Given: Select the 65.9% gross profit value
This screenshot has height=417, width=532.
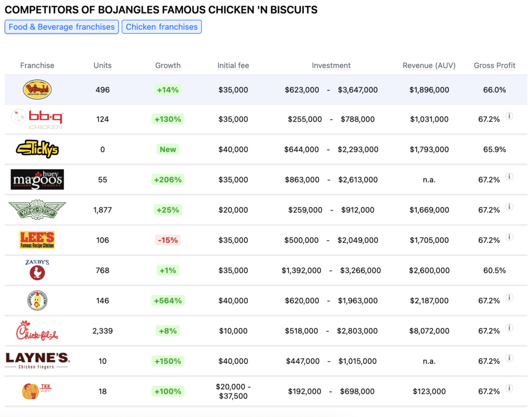Looking at the screenshot, I should click(x=495, y=149).
